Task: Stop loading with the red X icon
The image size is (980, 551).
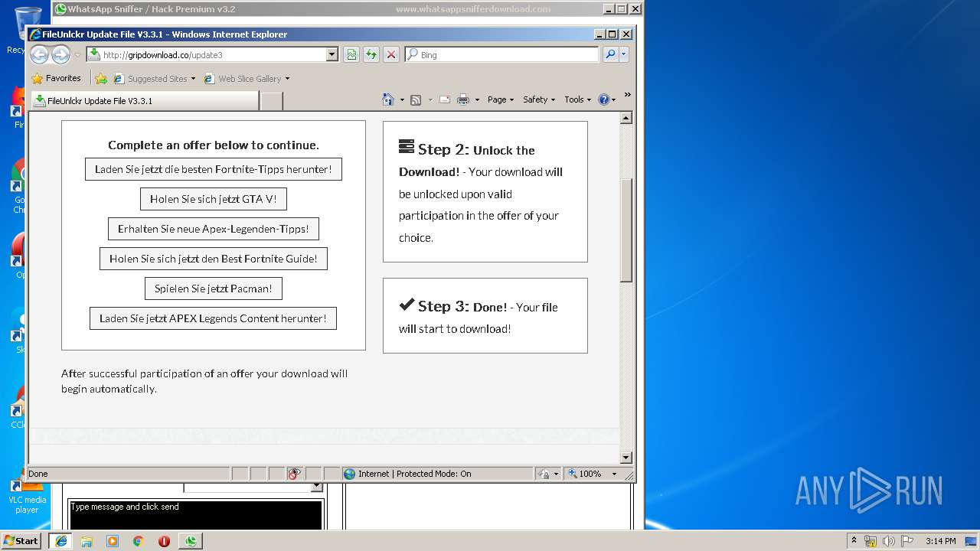Action: (390, 54)
